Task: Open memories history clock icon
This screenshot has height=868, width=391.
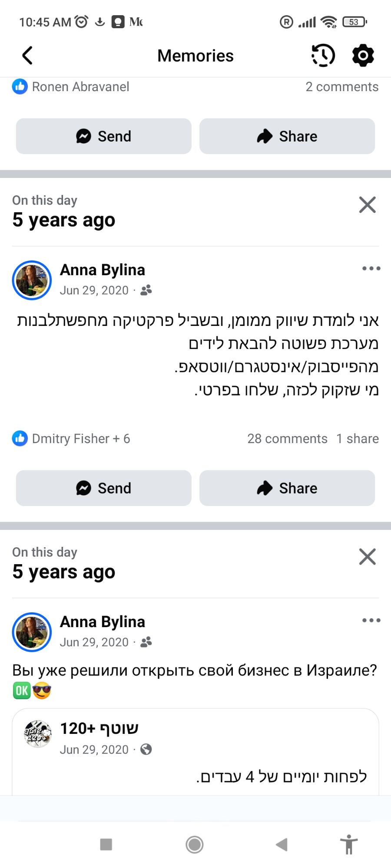Action: 323,56
